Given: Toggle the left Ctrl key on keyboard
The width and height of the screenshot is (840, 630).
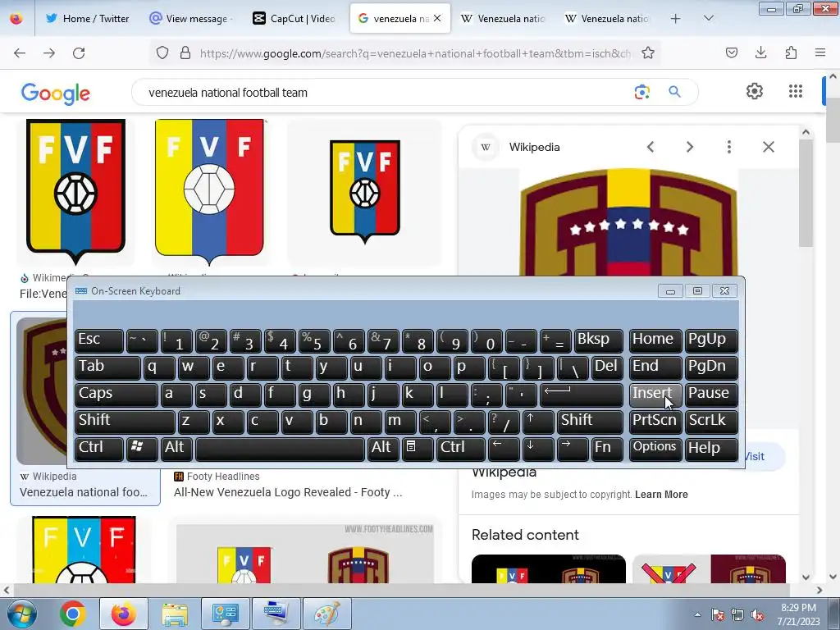Looking at the screenshot, I should [99, 449].
